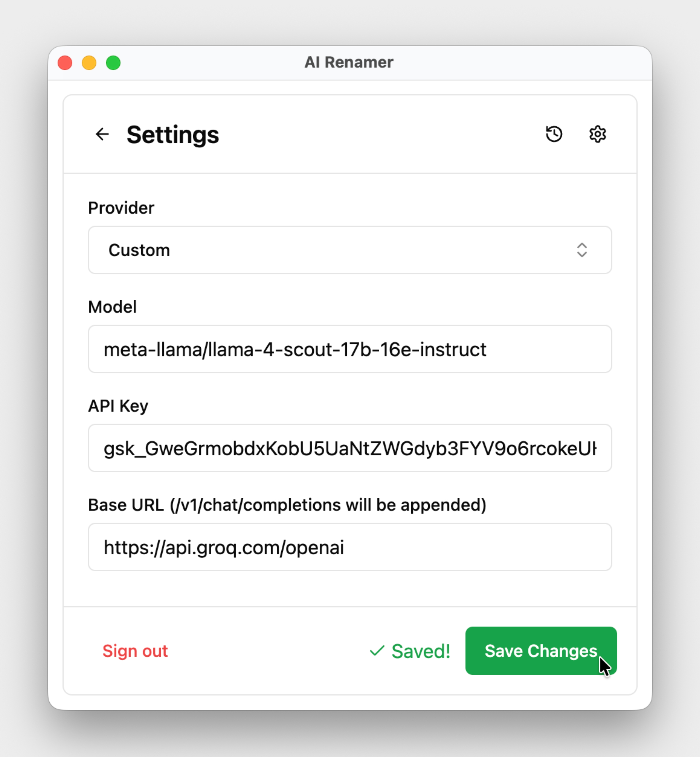Click the AI Renamer title bar
The height and width of the screenshot is (757, 700).
[x=349, y=62]
